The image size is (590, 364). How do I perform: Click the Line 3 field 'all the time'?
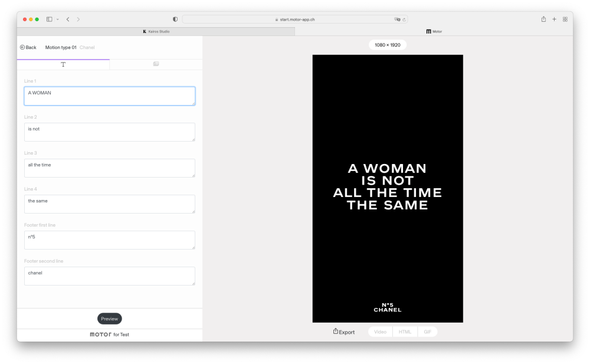click(110, 168)
